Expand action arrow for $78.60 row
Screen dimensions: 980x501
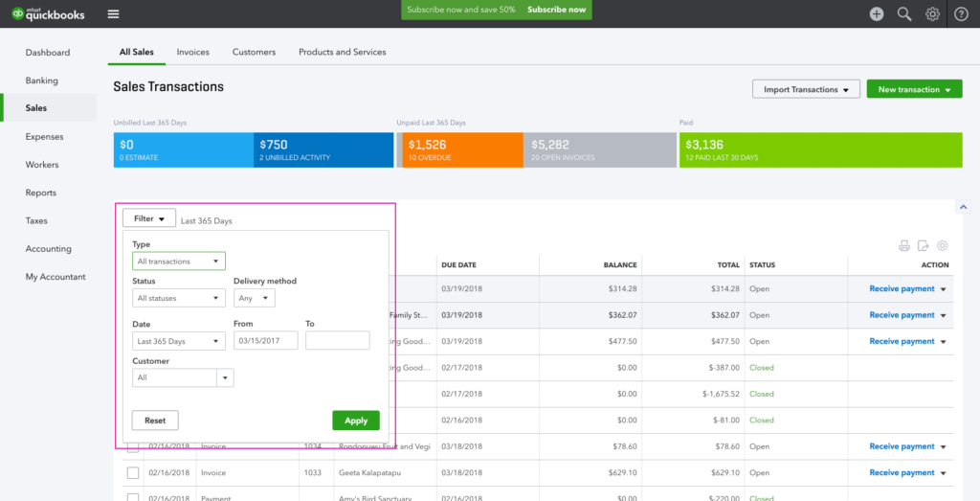(x=943, y=446)
